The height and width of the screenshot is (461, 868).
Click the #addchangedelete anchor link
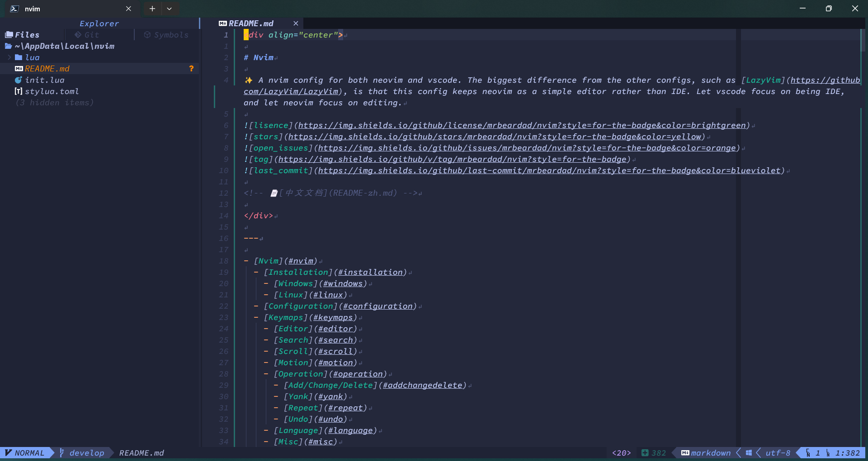pyautogui.click(x=423, y=385)
